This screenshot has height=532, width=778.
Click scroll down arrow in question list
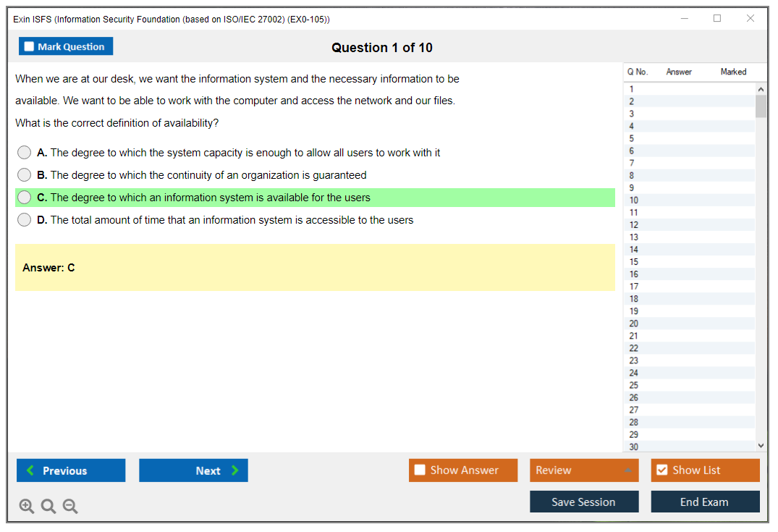coord(761,446)
